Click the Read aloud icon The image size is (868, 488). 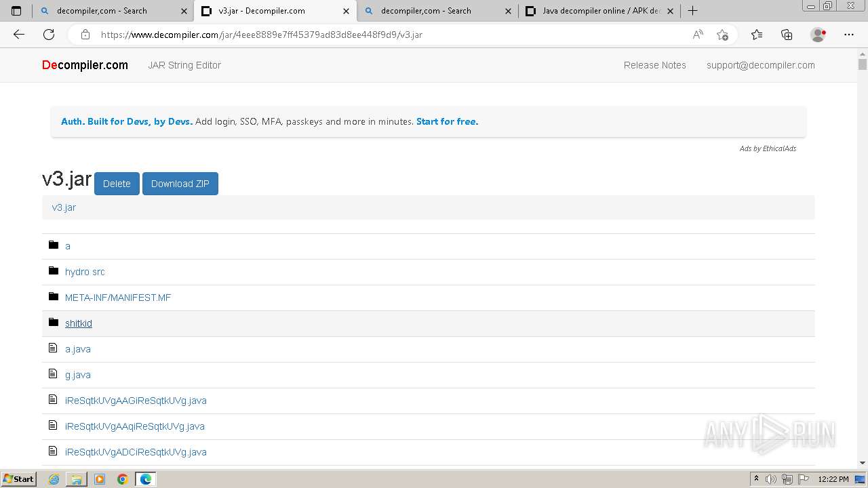coord(698,35)
